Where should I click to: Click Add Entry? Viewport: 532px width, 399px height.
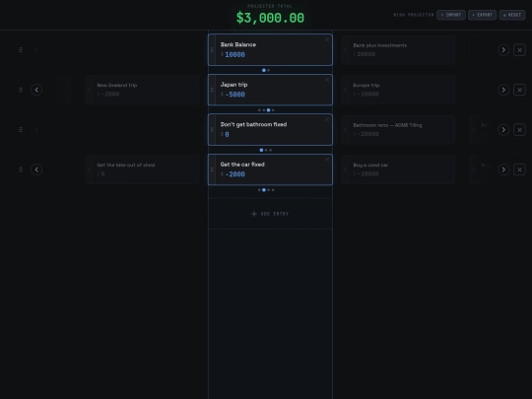270,214
